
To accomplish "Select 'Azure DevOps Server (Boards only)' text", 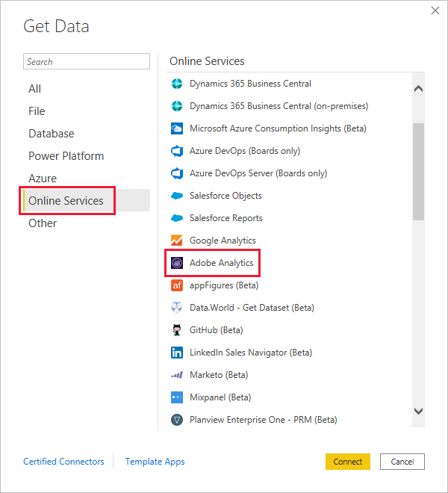I will (258, 173).
